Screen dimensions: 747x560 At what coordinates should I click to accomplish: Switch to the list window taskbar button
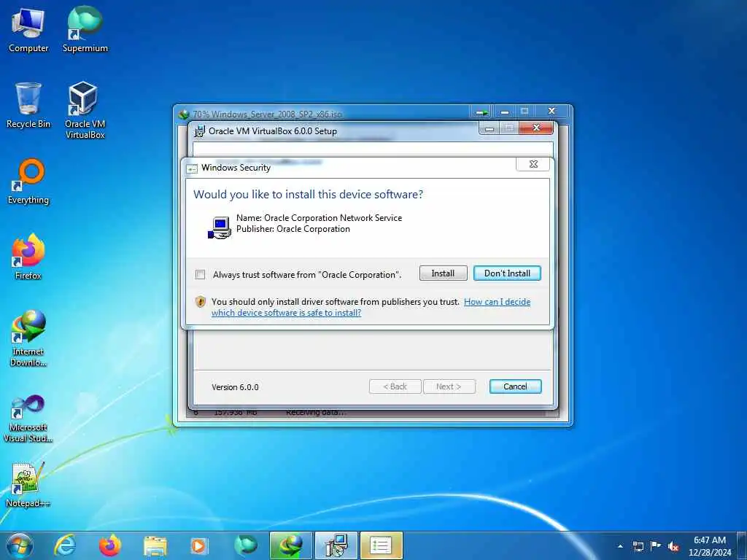(381, 545)
